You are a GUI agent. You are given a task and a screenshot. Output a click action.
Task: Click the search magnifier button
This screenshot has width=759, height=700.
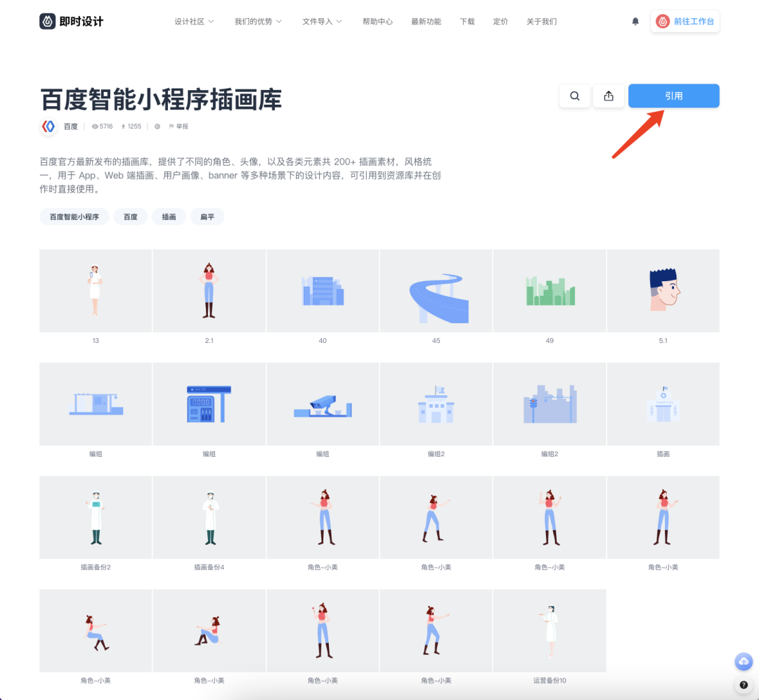[x=575, y=96]
